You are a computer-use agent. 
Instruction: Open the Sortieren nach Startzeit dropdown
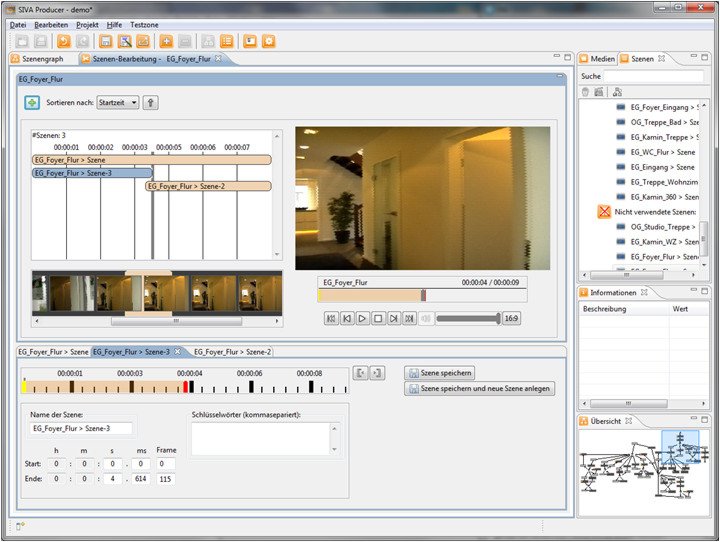117,102
